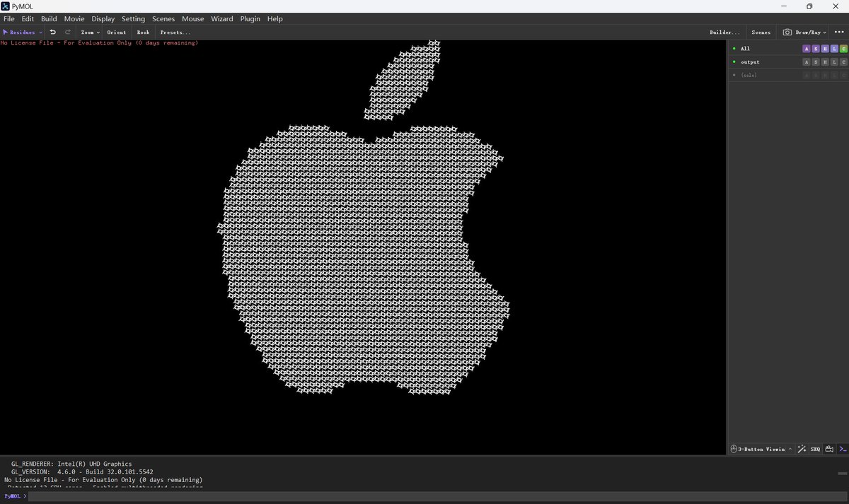Click the purple arrow pointer icon beside Residues
Screen dimensions: 849x504
coord(5,32)
